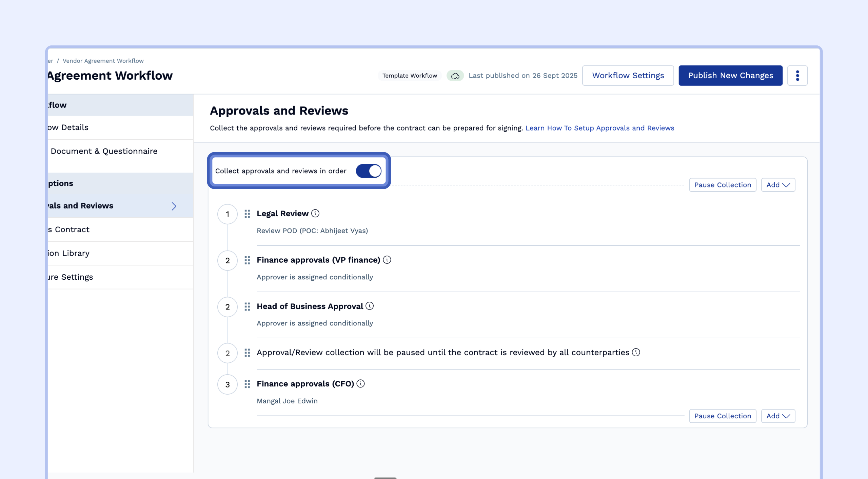The width and height of the screenshot is (868, 479).
Task: Open Learn How To Setup Approvals link
Action: (599, 128)
